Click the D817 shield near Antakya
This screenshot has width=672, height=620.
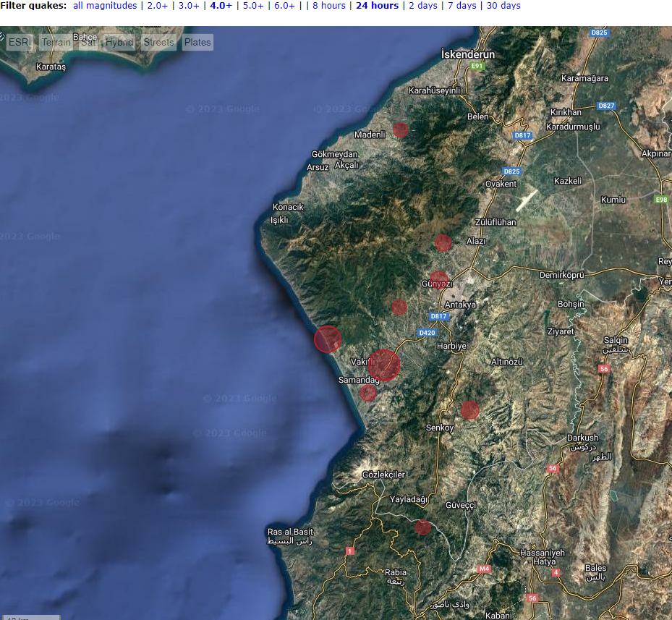pyautogui.click(x=438, y=316)
